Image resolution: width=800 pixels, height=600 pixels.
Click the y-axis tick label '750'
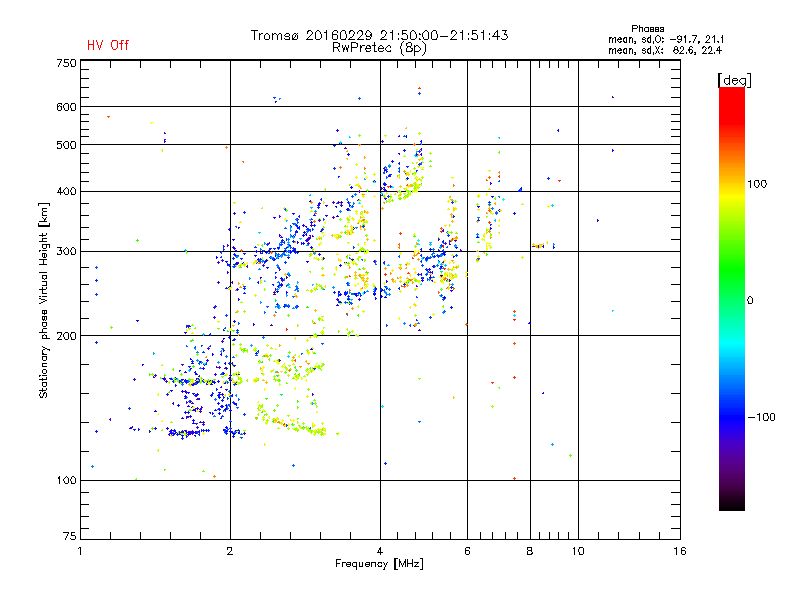tap(66, 63)
